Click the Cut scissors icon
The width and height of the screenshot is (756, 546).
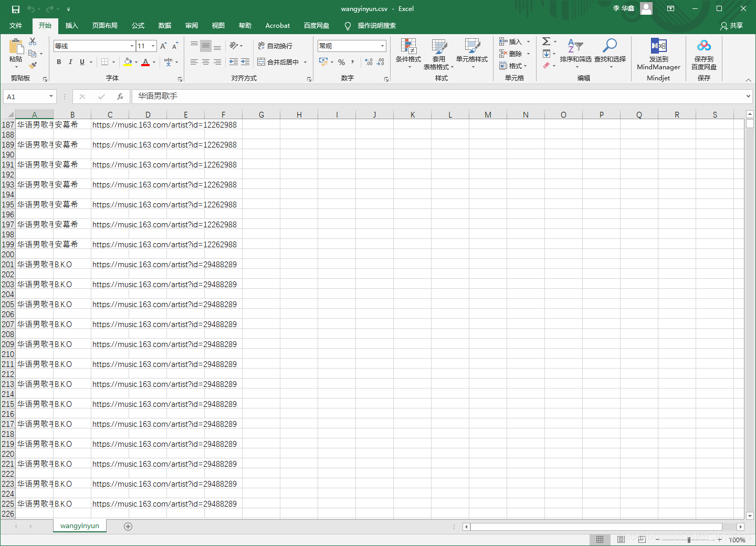pyautogui.click(x=33, y=41)
